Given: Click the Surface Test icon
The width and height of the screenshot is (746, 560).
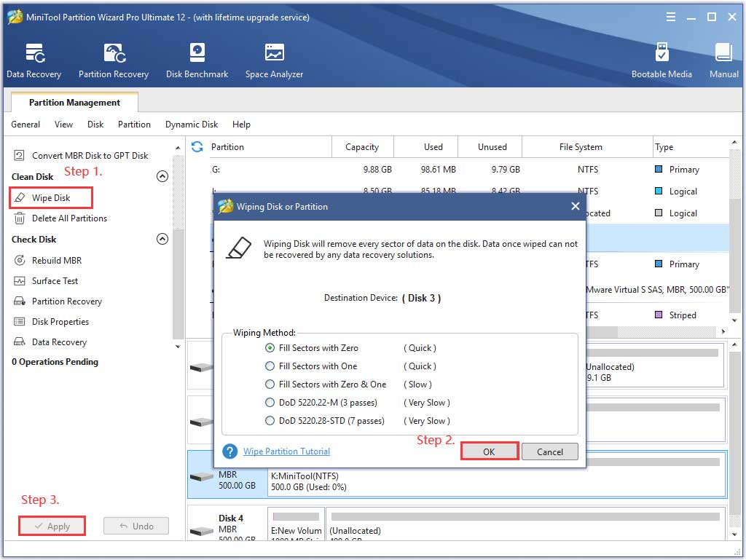Looking at the screenshot, I should [20, 280].
